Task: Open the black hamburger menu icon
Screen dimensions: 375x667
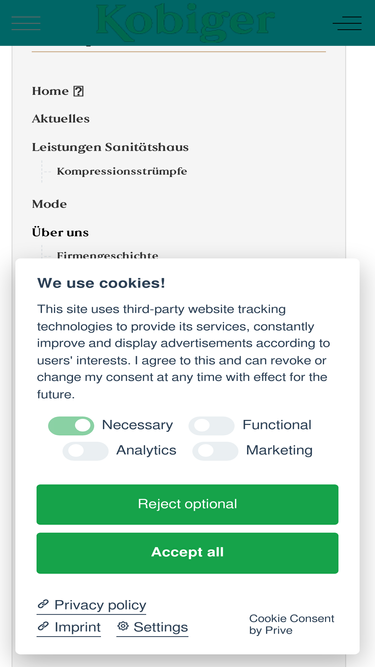Action: pos(347,23)
